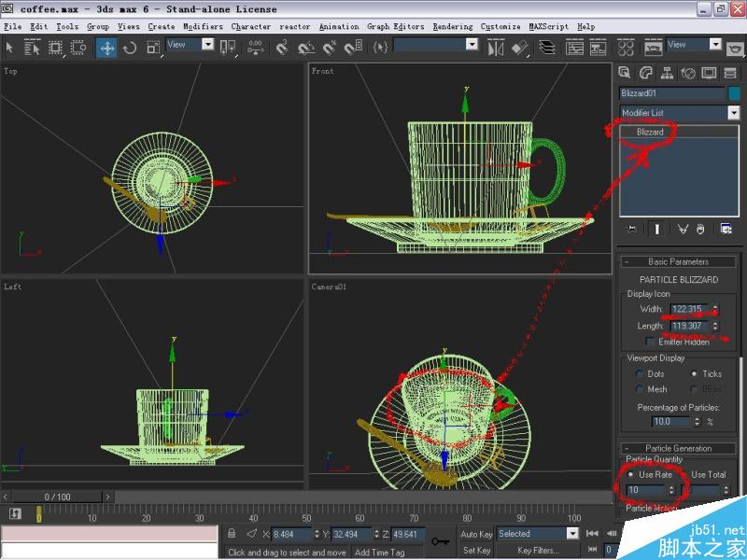Image resolution: width=747 pixels, height=560 pixels.
Task: Click the Blizzard01 object color swatch
Action: (x=735, y=93)
